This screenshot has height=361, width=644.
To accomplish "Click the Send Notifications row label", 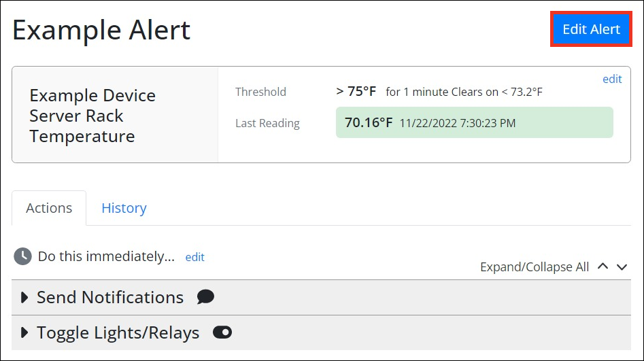I will 110,297.
